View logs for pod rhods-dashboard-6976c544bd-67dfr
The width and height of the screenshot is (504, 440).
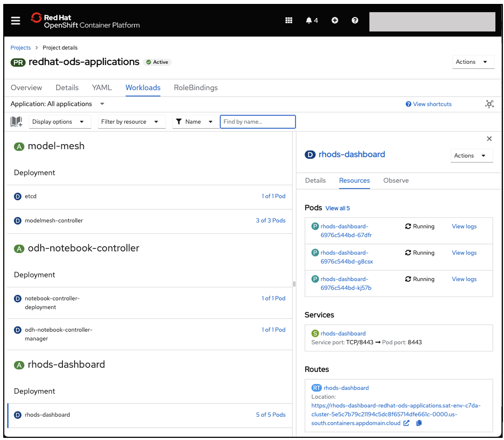tap(464, 226)
